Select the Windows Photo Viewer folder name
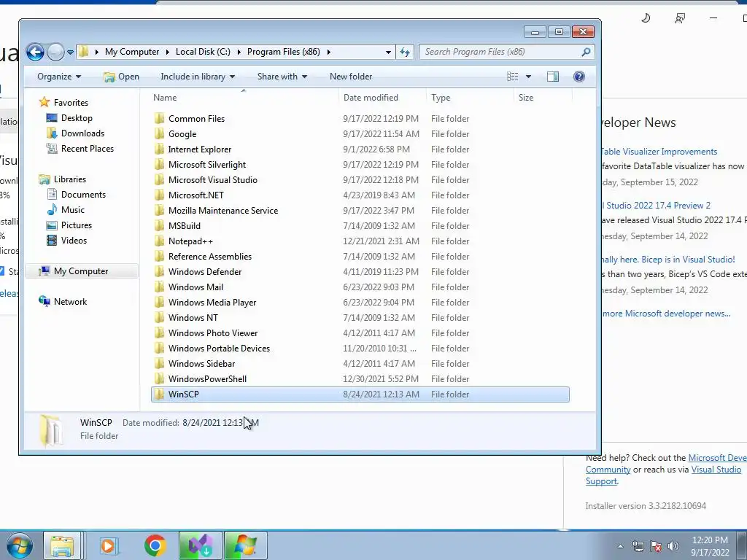Viewport: 747px width, 560px height. (x=213, y=332)
